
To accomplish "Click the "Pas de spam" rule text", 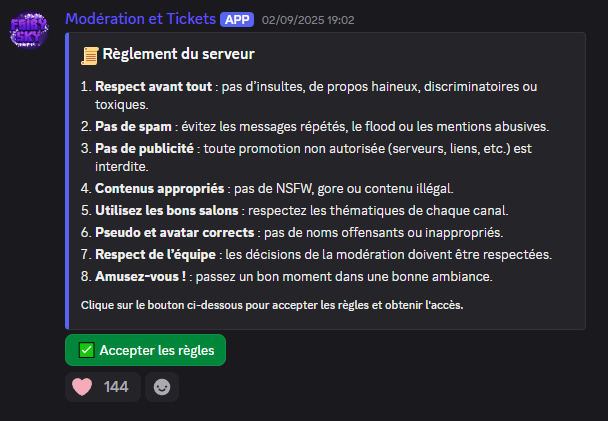I will click(x=134, y=127).
